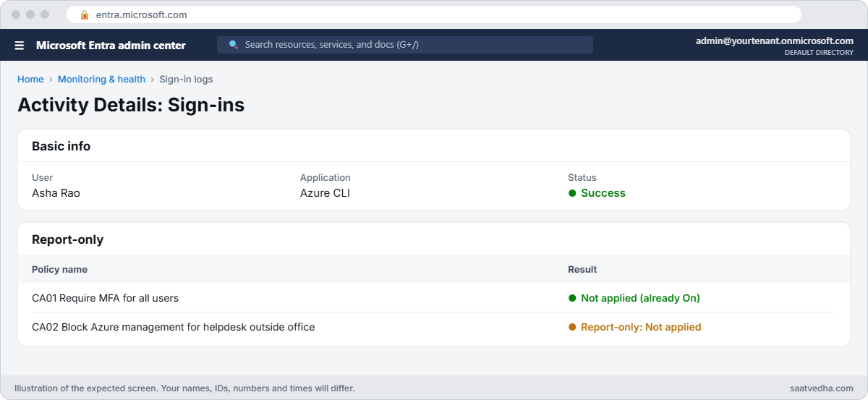Click the Result column header

click(x=582, y=269)
